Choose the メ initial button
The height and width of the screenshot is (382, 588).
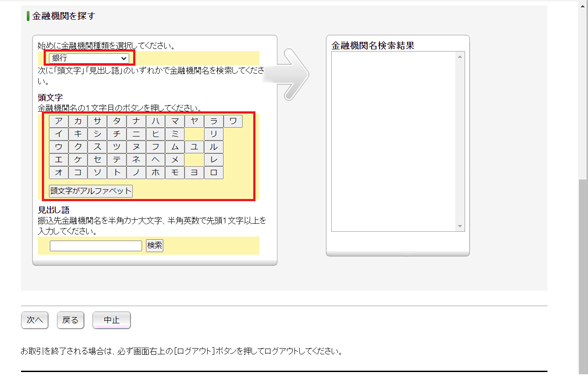[x=175, y=160]
